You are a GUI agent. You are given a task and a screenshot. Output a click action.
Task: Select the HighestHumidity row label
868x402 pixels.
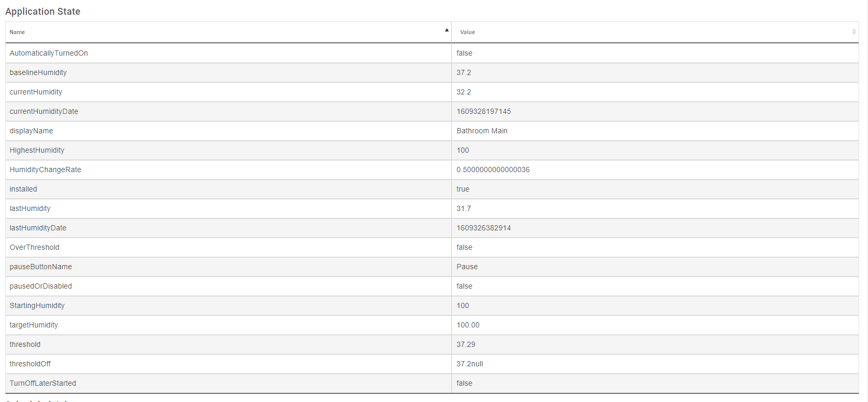37,150
